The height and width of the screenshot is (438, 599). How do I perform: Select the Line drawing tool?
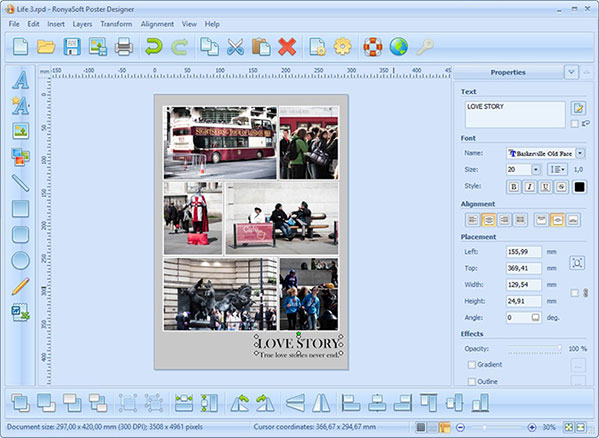[20, 183]
